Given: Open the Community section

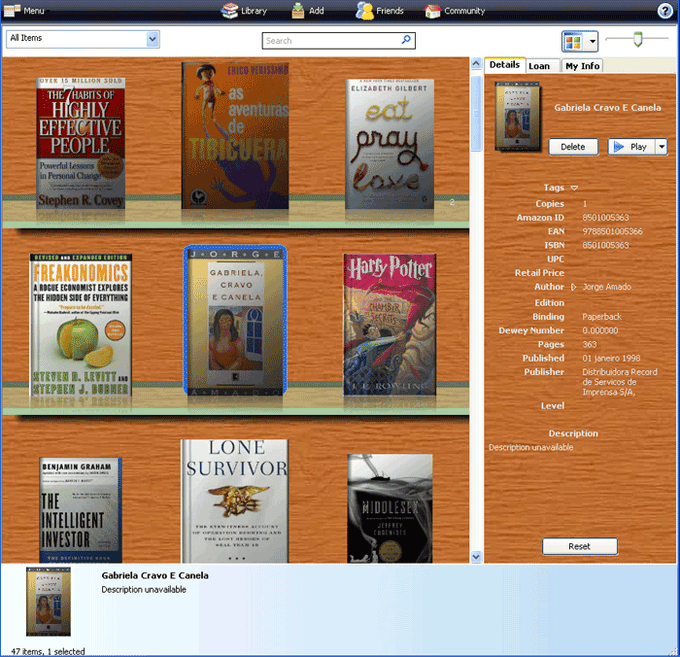Looking at the screenshot, I should [454, 11].
